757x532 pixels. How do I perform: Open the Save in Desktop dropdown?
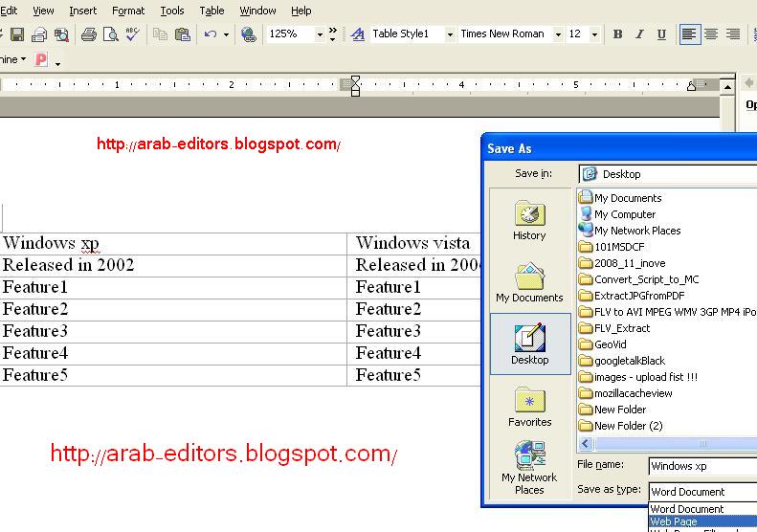point(668,174)
